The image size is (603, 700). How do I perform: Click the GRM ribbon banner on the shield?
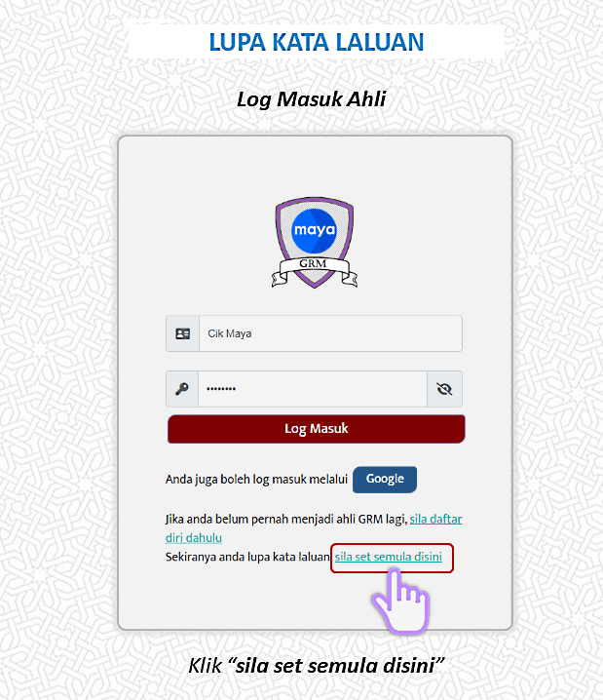coord(315,269)
